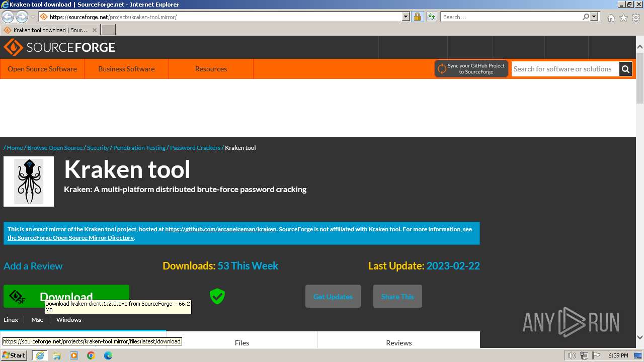
Task: Open the Home breadcrumb link
Action: [x=15, y=148]
